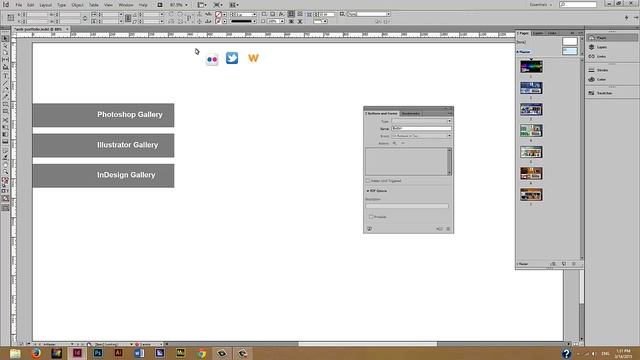Select the Pen tool

coord(5,90)
